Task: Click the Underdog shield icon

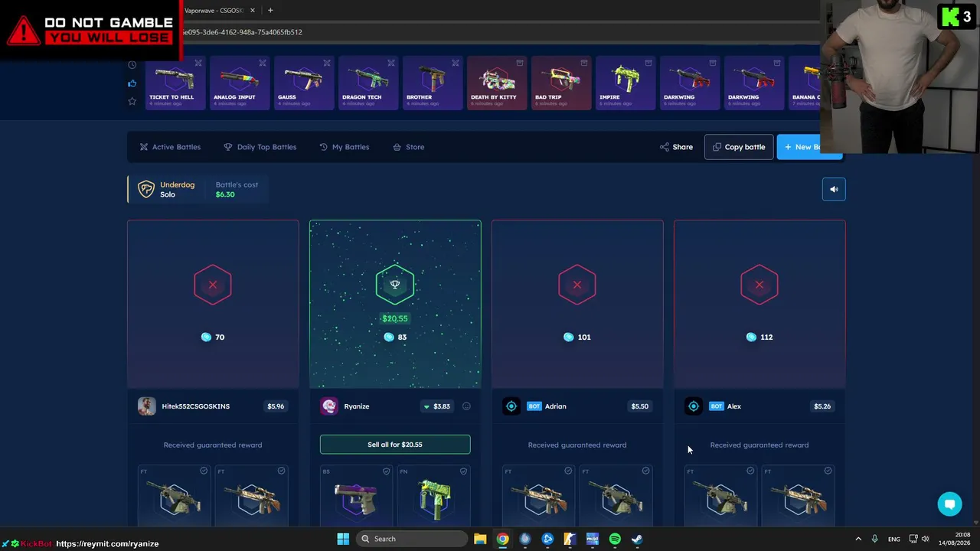Action: [145, 189]
